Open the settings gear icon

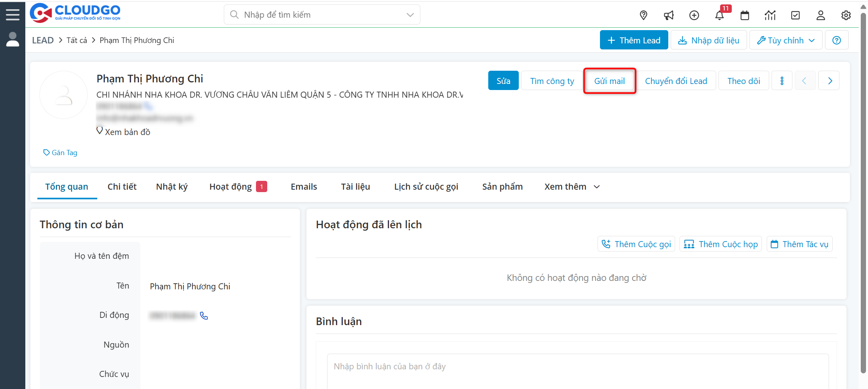coord(846,15)
